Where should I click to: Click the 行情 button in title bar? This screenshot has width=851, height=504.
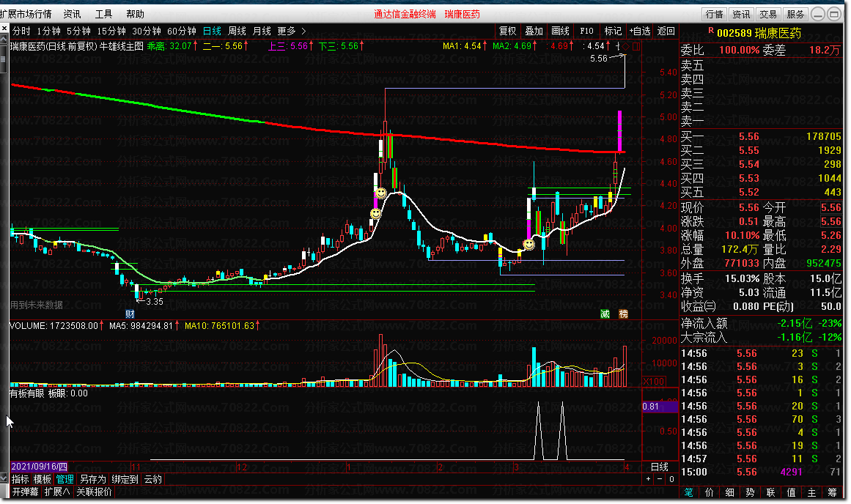click(715, 14)
